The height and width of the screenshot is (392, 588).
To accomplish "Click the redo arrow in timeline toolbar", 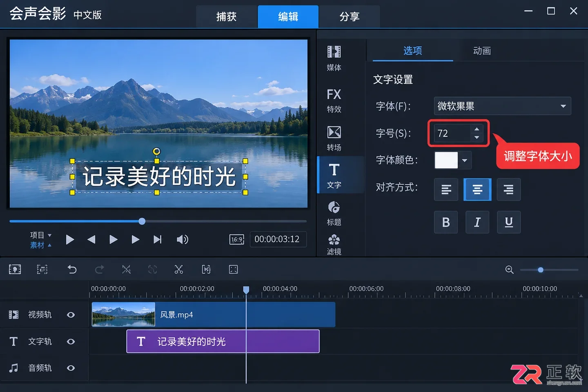I will [99, 269].
